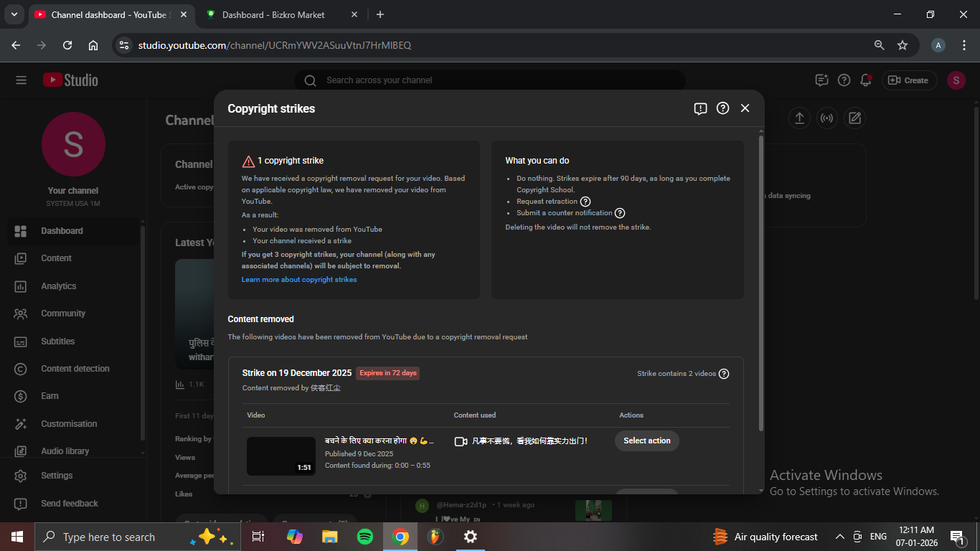Open the Select action dropdown
980x551 pixels.
coord(646,441)
